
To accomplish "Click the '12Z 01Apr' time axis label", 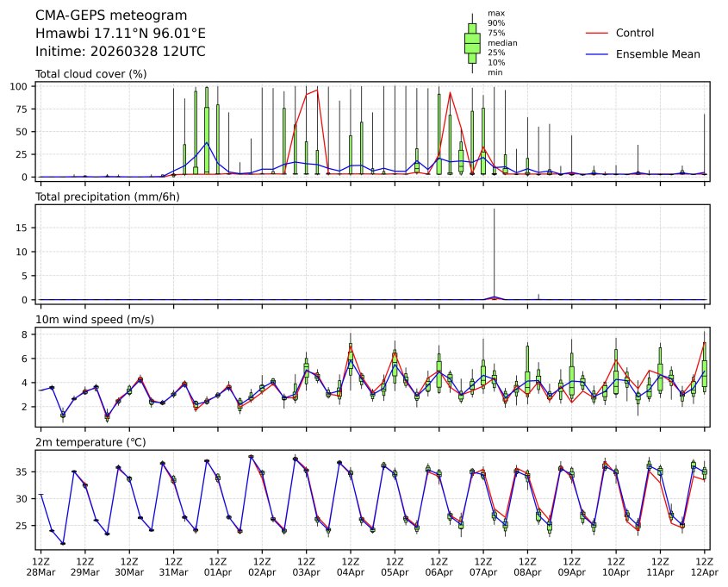I will click(x=218, y=566).
